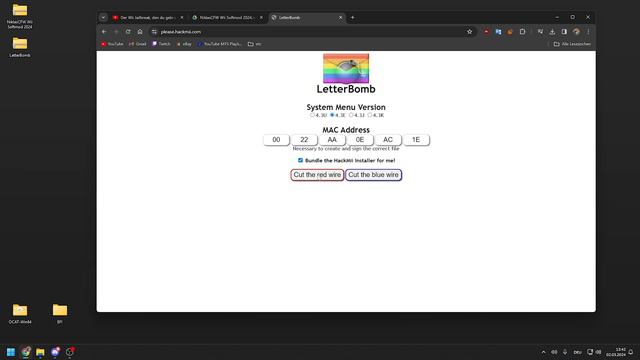Select the 4.3U system menu version

click(312, 115)
